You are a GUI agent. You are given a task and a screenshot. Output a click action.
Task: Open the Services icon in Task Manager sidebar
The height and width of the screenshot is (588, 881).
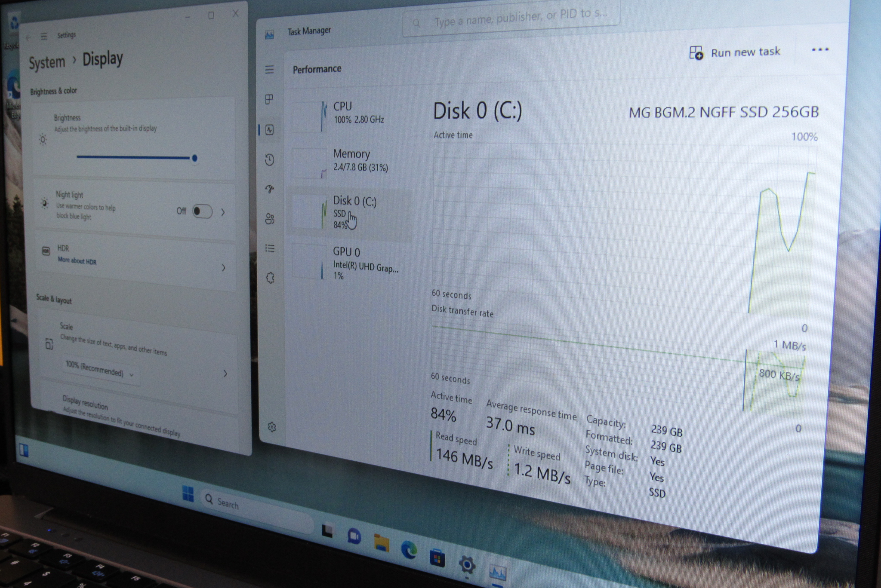[270, 278]
